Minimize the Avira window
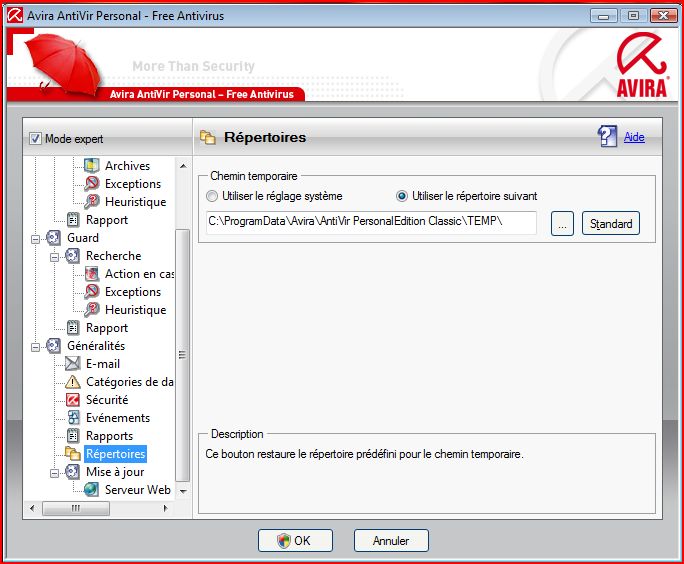The width and height of the screenshot is (684, 564). tap(603, 16)
